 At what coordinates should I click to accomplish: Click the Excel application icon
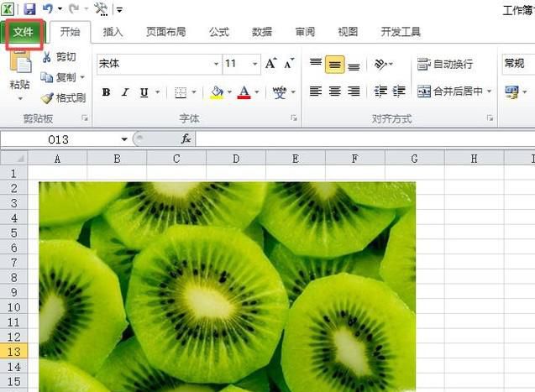tap(8, 9)
